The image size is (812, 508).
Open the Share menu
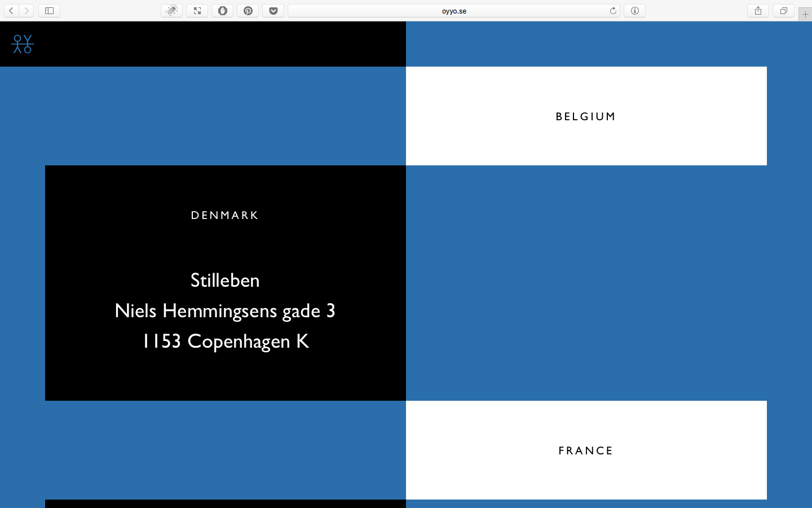tap(758, 11)
